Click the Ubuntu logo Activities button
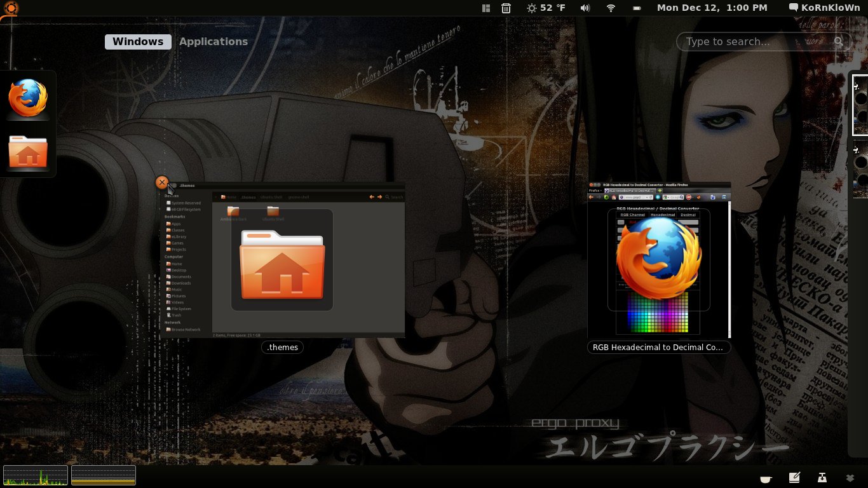 [11, 8]
